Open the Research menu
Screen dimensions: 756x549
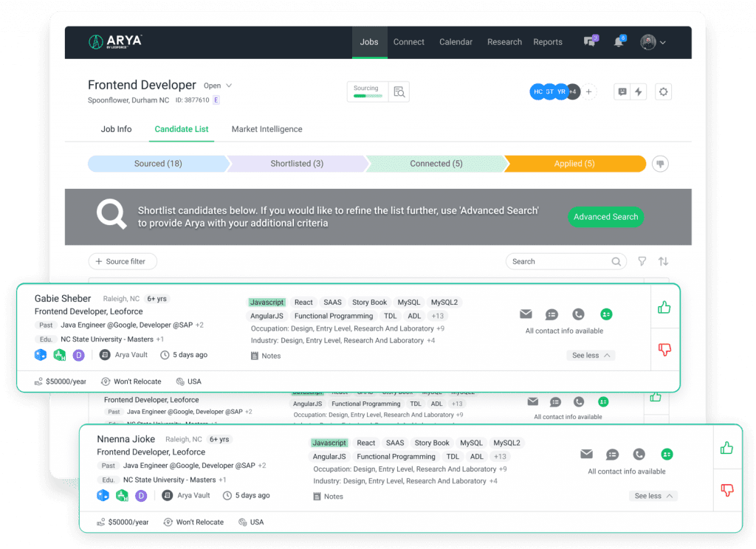[504, 42]
